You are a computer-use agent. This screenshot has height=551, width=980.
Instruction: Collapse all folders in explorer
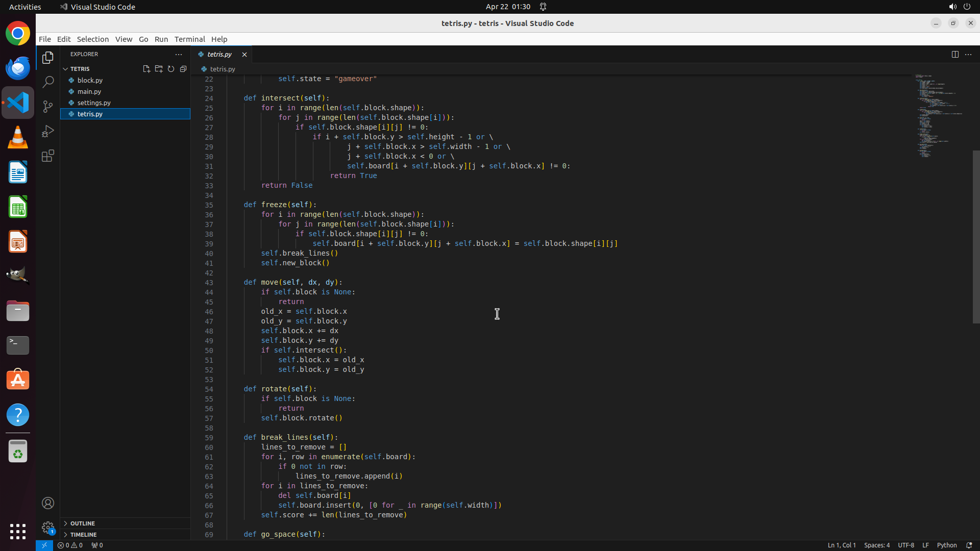pos(183,69)
